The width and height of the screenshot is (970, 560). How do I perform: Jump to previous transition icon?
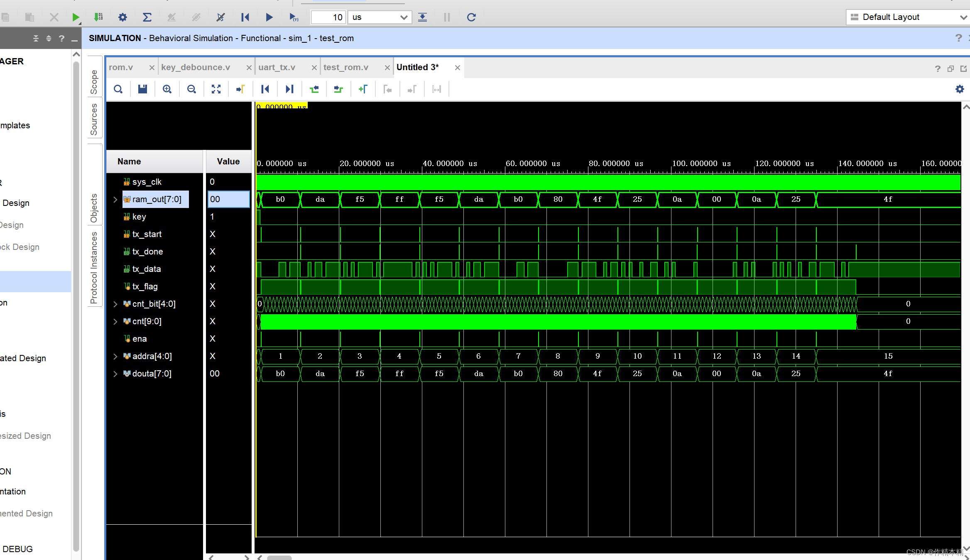(x=314, y=89)
